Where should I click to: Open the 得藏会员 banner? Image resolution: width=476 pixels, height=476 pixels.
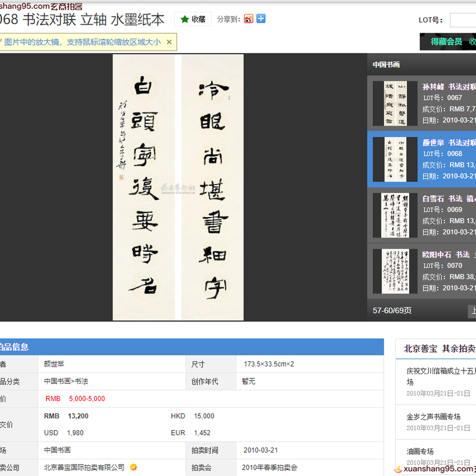448,42
